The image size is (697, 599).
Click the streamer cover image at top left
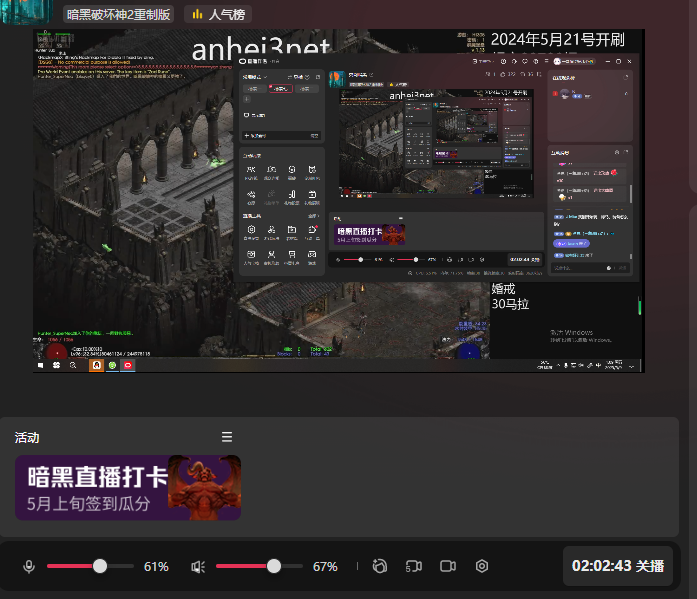[x=27, y=12]
